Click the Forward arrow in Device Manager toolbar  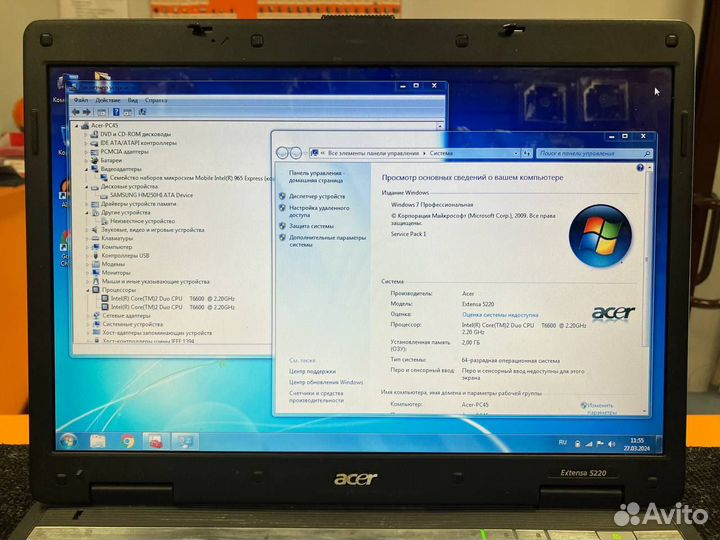coord(86,112)
